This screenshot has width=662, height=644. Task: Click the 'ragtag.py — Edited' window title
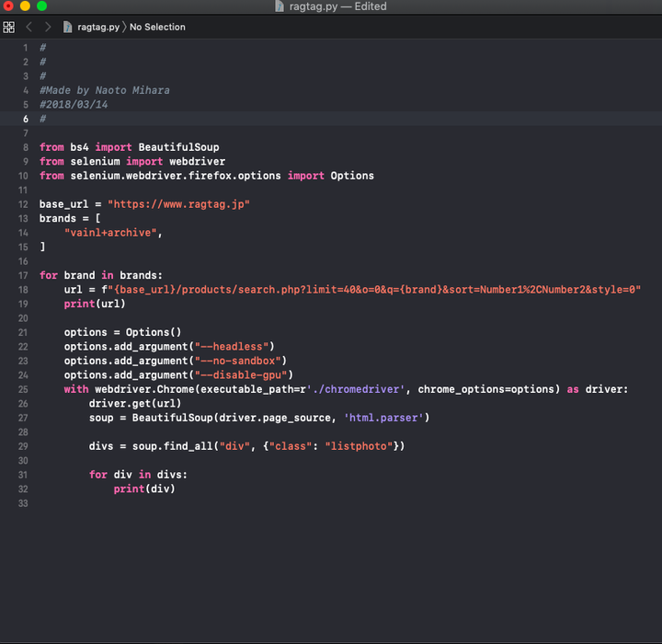[339, 6]
